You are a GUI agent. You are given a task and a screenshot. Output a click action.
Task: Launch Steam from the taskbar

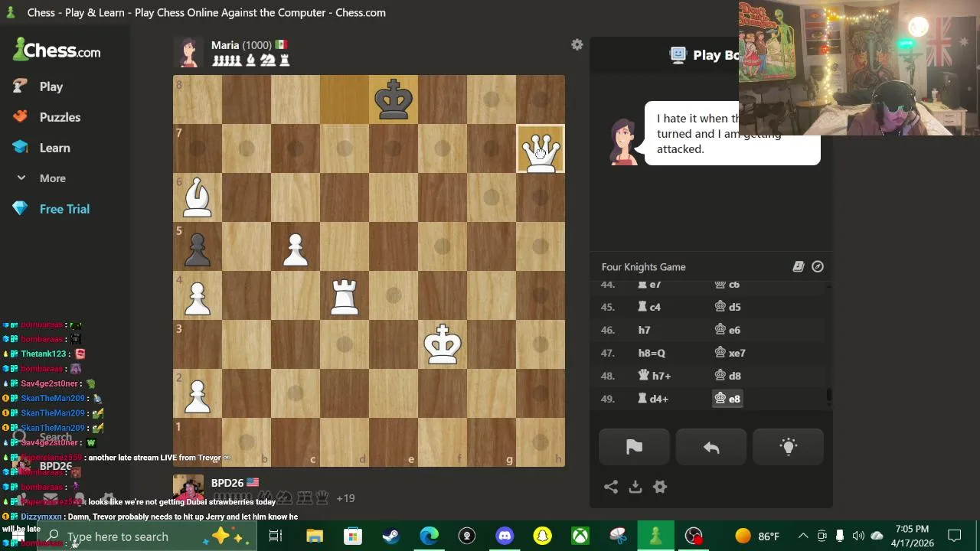click(x=390, y=536)
